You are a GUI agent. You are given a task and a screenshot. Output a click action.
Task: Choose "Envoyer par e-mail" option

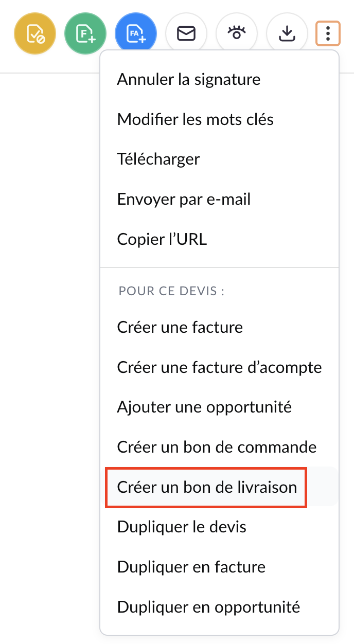click(x=184, y=199)
